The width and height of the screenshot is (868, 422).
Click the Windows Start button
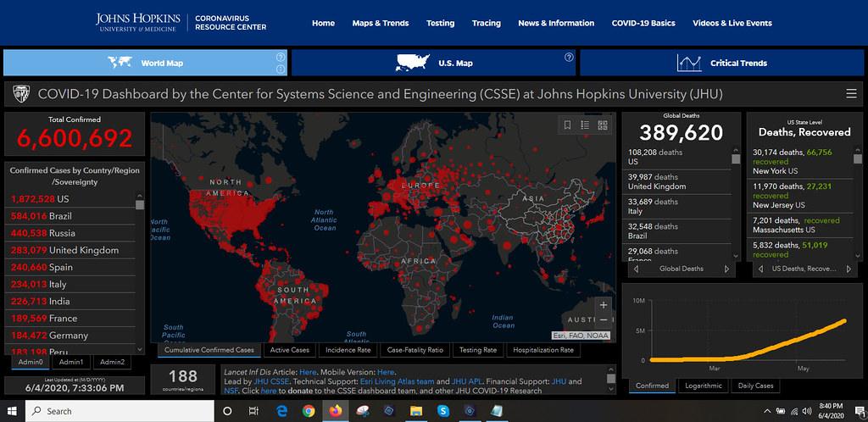tap(13, 411)
